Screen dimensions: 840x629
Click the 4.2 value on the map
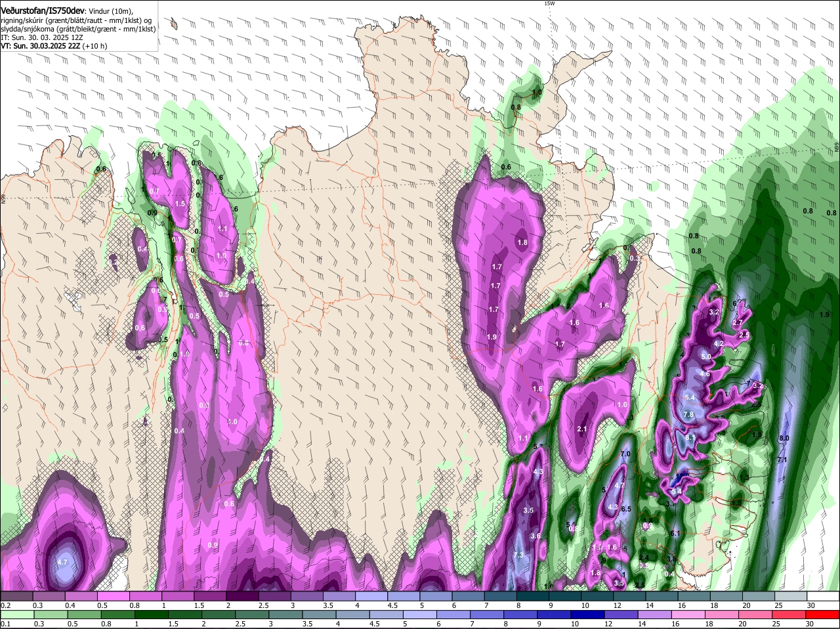719,343
